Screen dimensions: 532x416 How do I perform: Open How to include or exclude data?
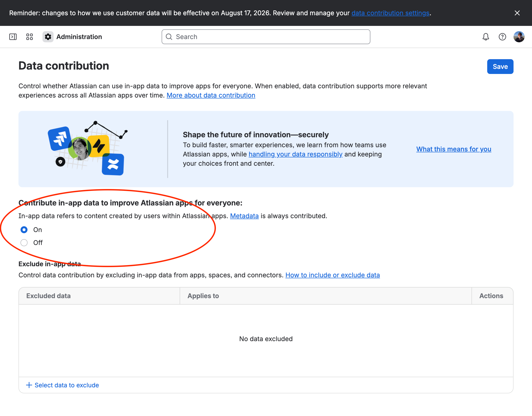(x=332, y=275)
